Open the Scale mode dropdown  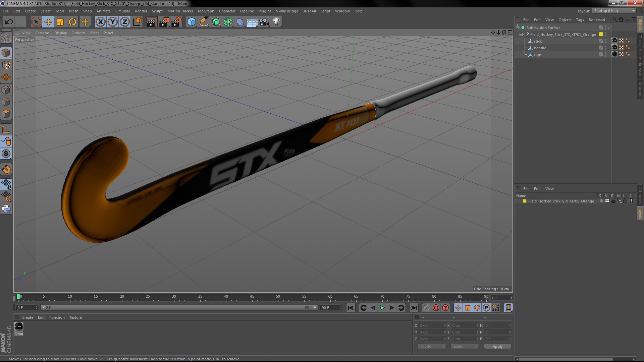tap(464, 346)
